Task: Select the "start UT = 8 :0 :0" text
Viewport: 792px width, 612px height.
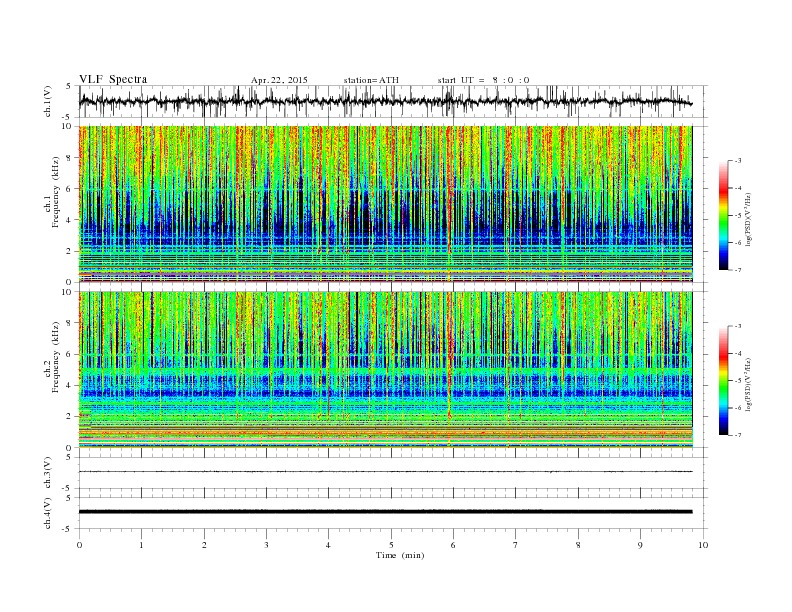Action: 483,80
